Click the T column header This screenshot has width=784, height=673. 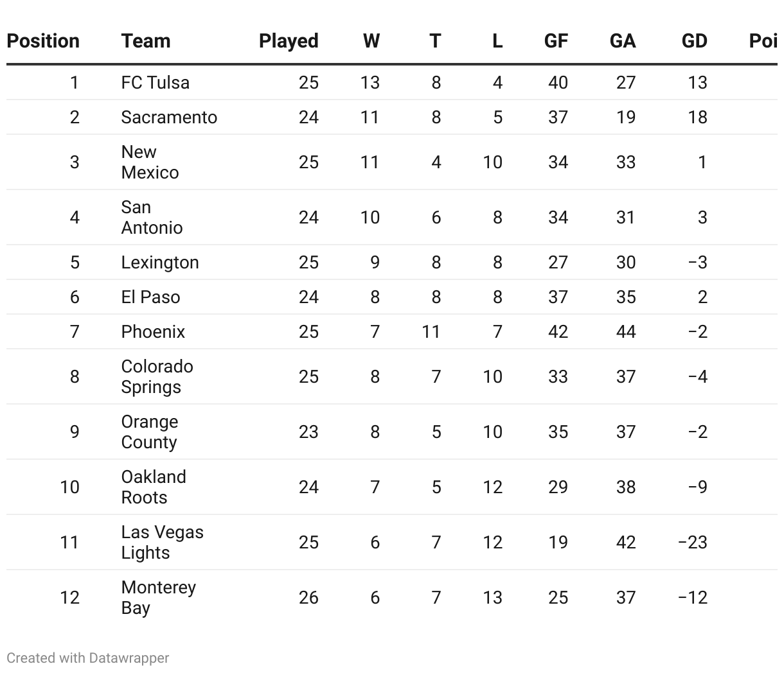(435, 41)
